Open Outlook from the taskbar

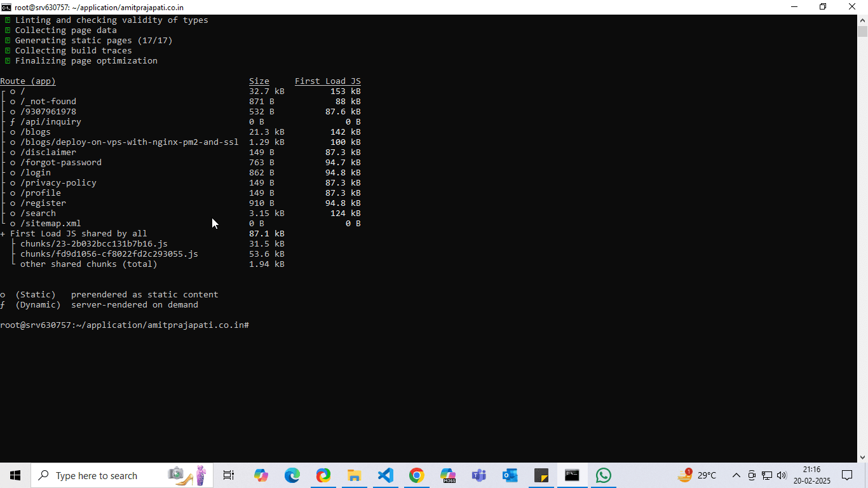[510, 475]
